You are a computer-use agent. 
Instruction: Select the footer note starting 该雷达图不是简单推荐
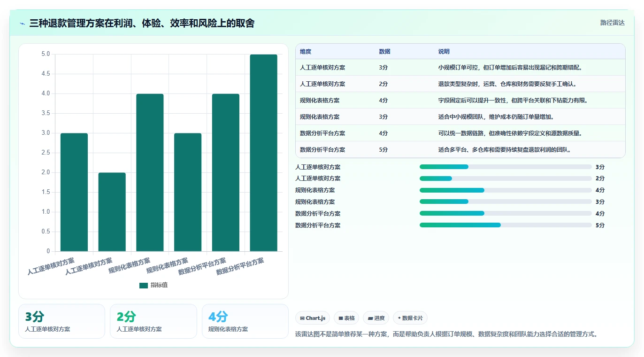[x=446, y=334]
